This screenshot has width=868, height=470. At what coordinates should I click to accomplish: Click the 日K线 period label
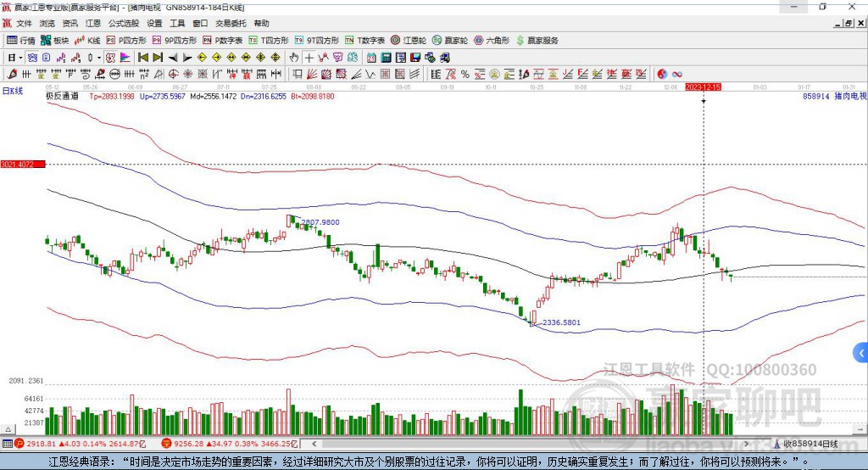pyautogui.click(x=13, y=91)
